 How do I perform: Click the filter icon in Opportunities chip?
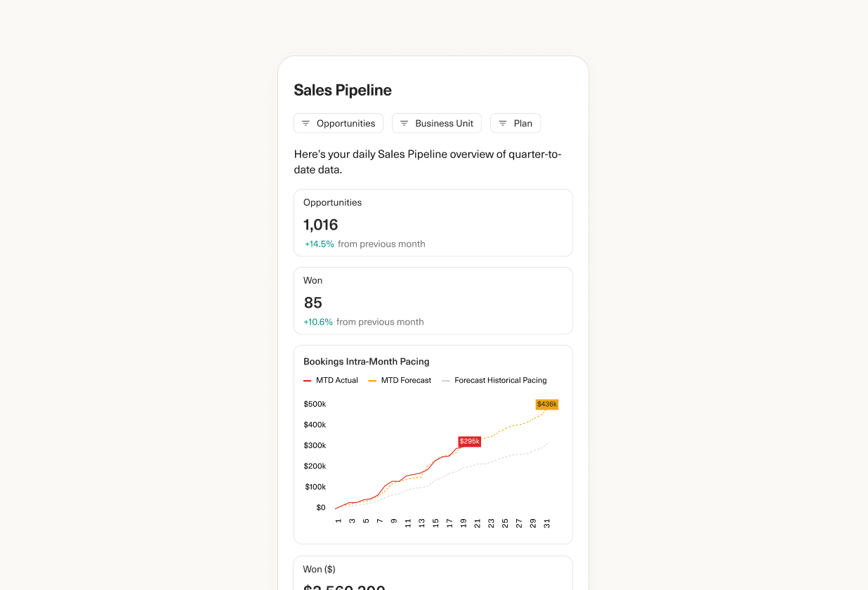click(x=306, y=123)
